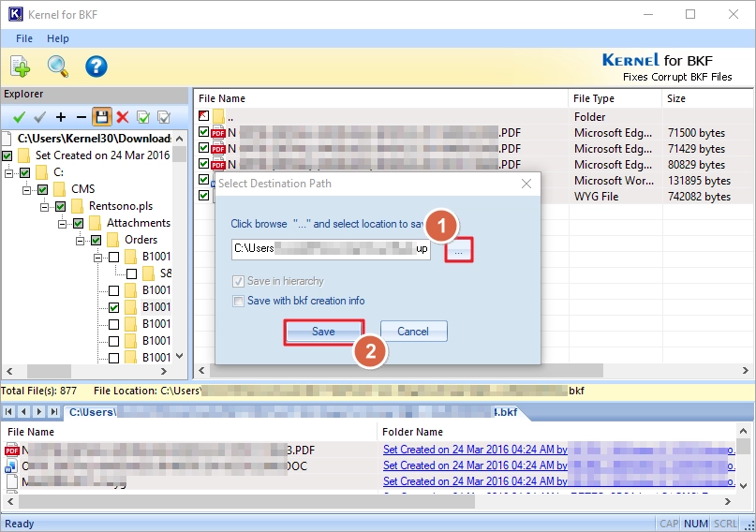756x532 pixels.
Task: Click bottom File Name column header
Action: coord(189,432)
